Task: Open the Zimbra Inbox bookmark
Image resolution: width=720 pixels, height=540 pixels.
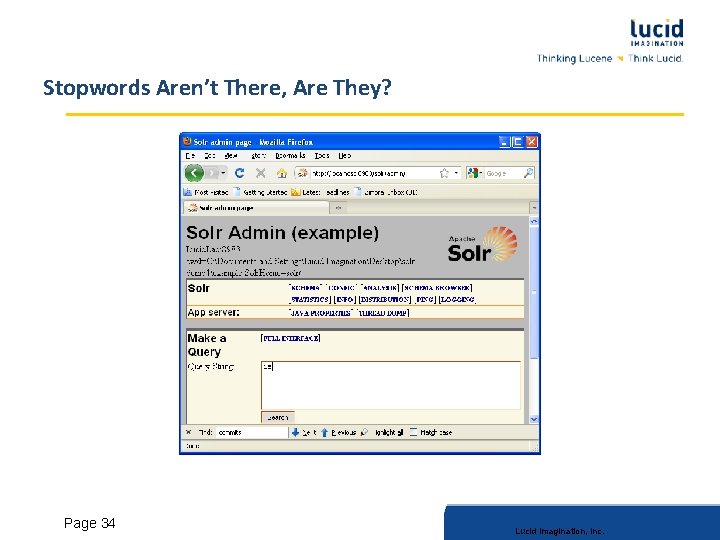Action: tap(386, 192)
